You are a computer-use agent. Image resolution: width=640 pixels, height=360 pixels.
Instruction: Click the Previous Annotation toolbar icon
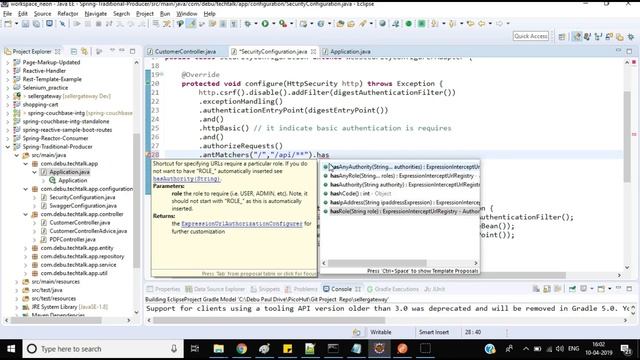[452, 24]
